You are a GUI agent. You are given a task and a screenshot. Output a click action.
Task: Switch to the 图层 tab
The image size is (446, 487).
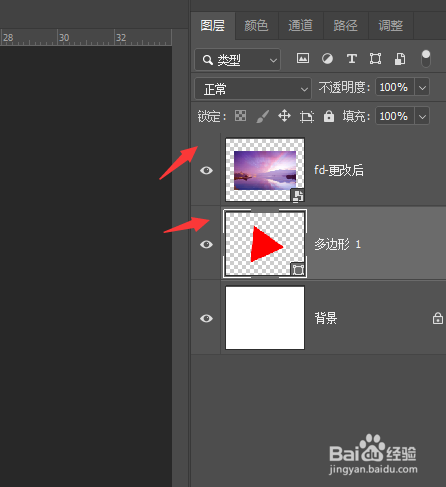pyautogui.click(x=213, y=26)
